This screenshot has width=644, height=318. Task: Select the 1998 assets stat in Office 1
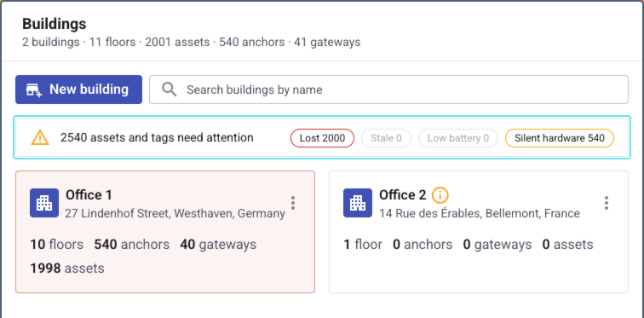click(x=67, y=269)
